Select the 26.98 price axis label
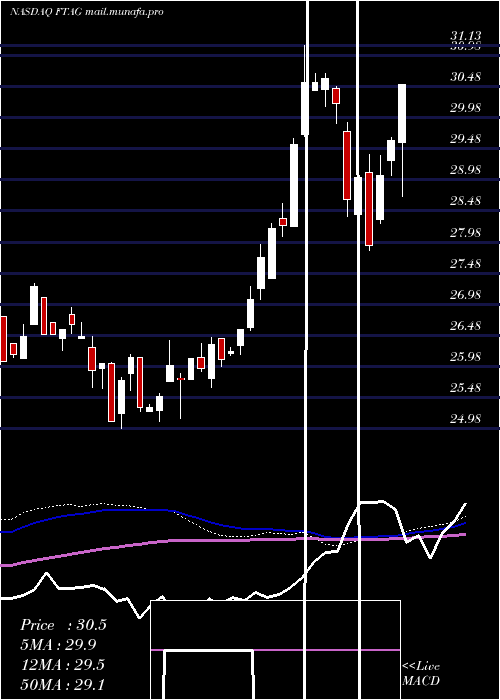 466,295
